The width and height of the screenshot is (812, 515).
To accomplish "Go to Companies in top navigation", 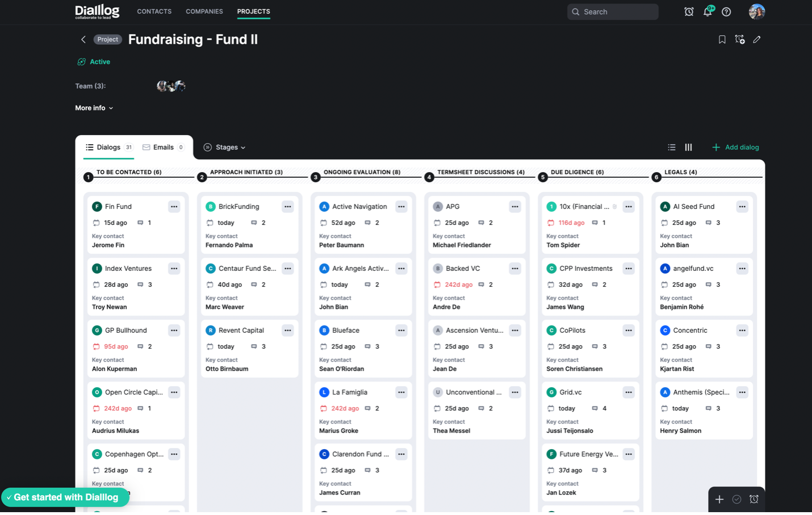I will [x=204, y=11].
